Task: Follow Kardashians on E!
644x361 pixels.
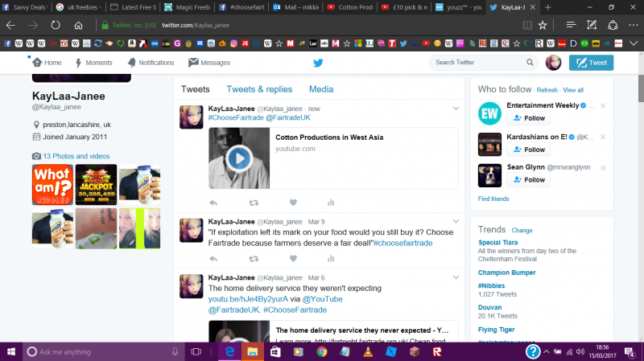Action: coord(529,150)
